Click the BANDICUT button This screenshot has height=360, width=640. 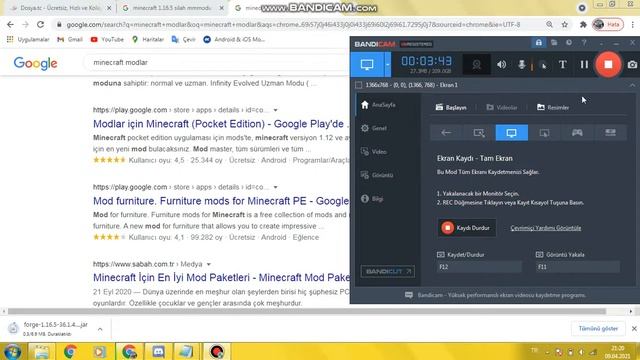[x=387, y=271]
